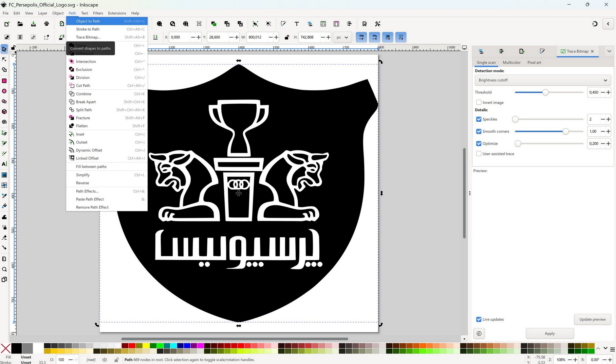This screenshot has width=616, height=364.
Task: Collapse the right toolbar chevron
Action: [x=608, y=24]
